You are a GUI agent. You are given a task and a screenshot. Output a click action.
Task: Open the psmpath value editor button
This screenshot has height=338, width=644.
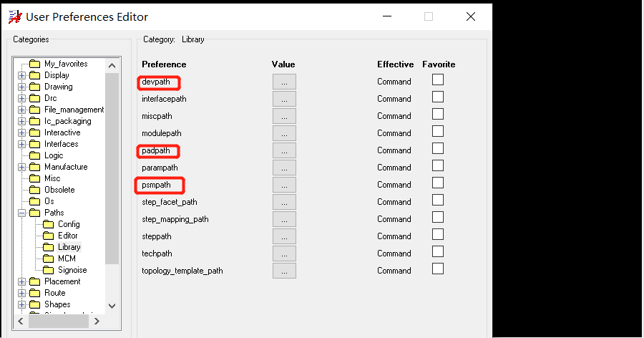284,185
